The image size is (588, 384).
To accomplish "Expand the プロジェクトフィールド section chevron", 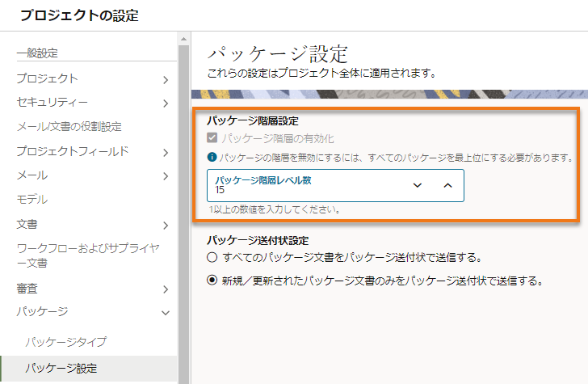I will (x=166, y=153).
